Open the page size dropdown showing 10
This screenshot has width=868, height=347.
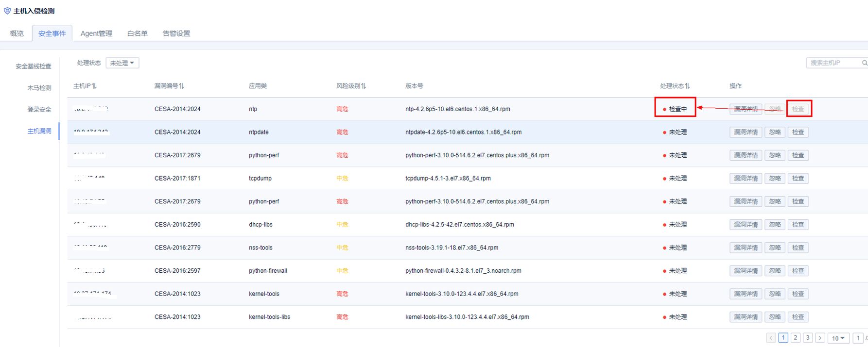coord(838,338)
